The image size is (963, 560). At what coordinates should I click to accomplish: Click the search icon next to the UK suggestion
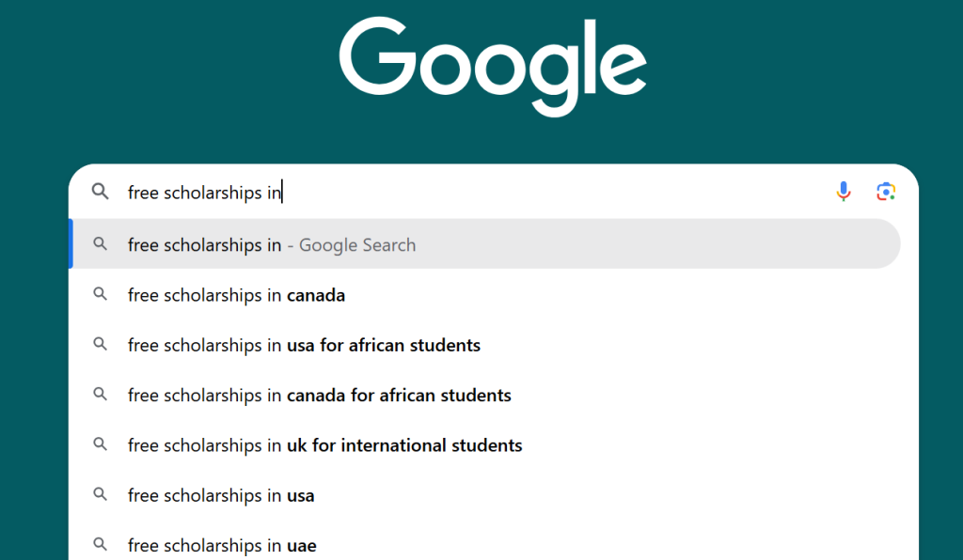click(100, 445)
